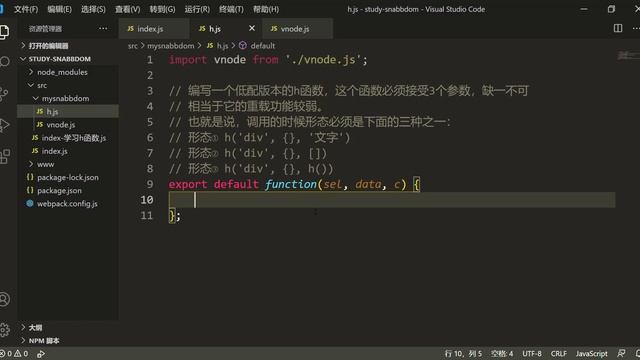Collapse the src folder
This screenshot has height=360, width=640.
[x=31, y=85]
